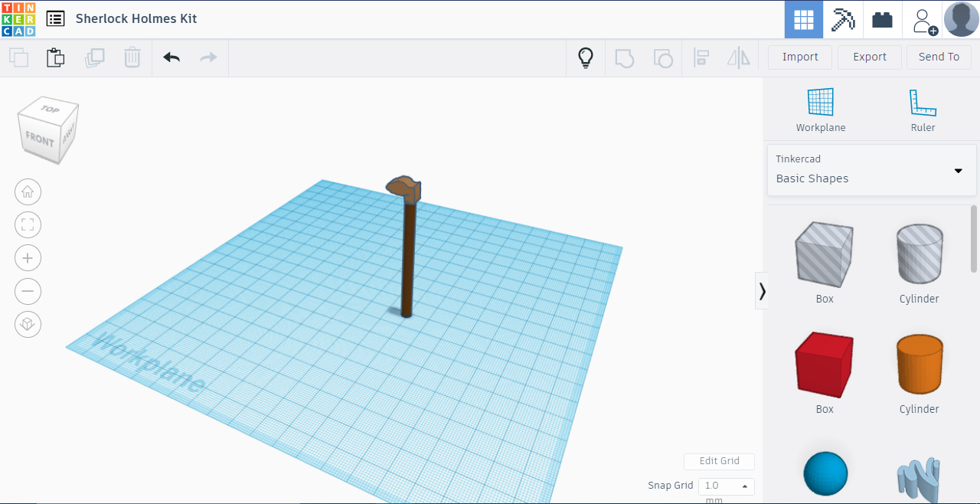Switch view mode with the bottom-left perspective icon
Image resolution: width=980 pixels, height=504 pixels.
point(28,324)
